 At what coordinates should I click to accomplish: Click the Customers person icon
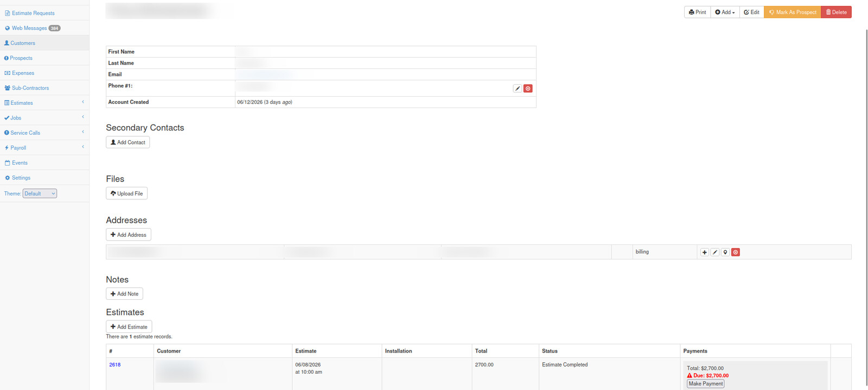point(7,43)
